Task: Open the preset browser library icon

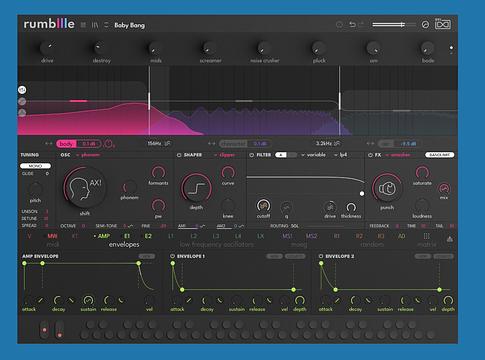Action: pos(95,25)
